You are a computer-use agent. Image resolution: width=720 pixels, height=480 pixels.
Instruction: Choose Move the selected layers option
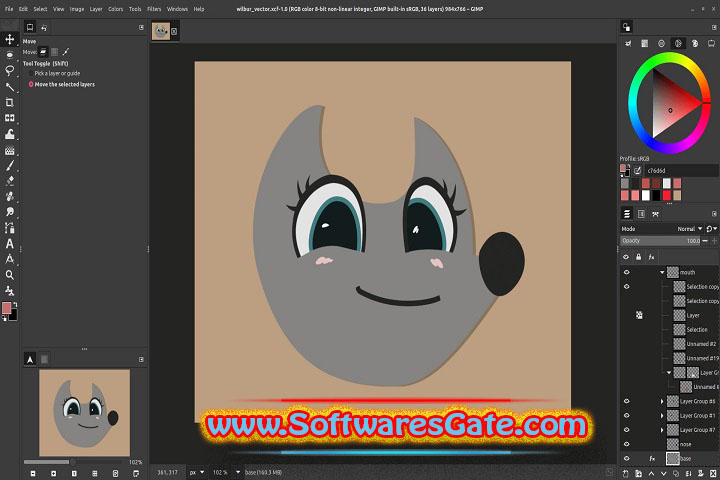pyautogui.click(x=62, y=85)
